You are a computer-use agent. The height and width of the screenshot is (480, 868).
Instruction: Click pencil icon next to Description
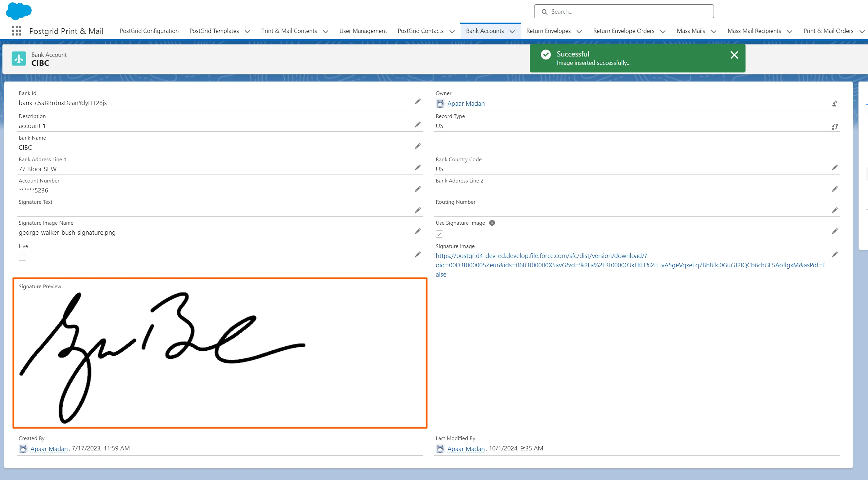417,125
